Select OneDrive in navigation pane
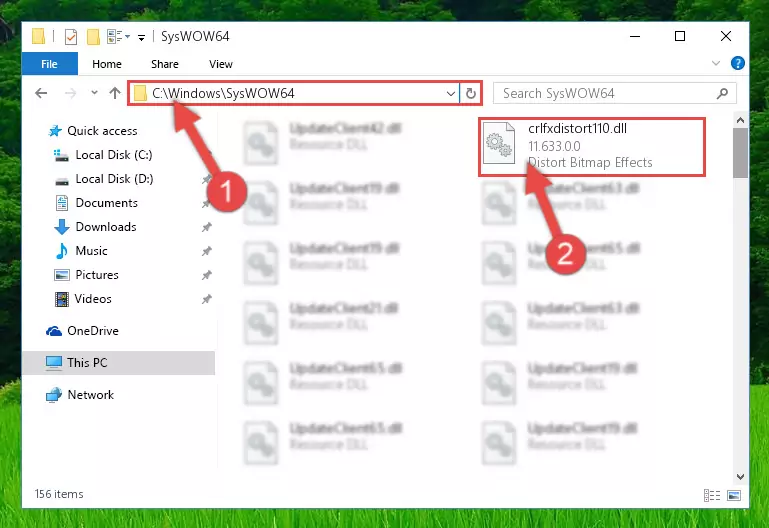769x528 pixels. tap(93, 331)
